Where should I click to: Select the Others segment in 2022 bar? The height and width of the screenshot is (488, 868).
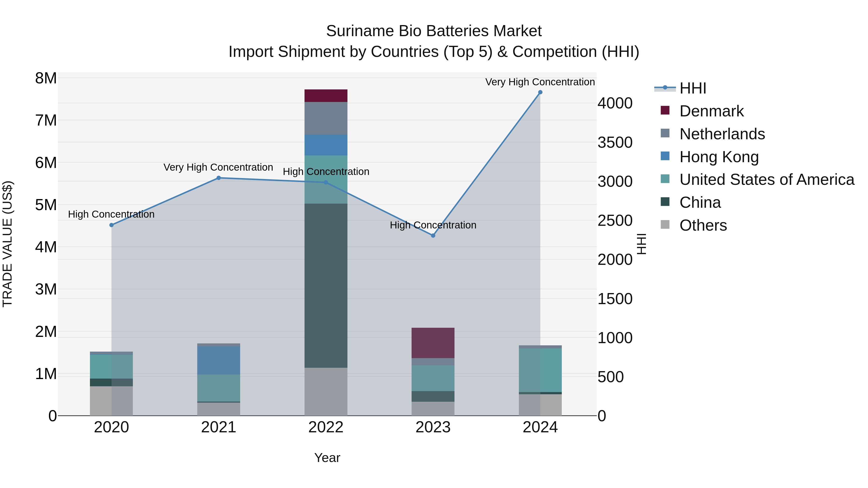[326, 392]
